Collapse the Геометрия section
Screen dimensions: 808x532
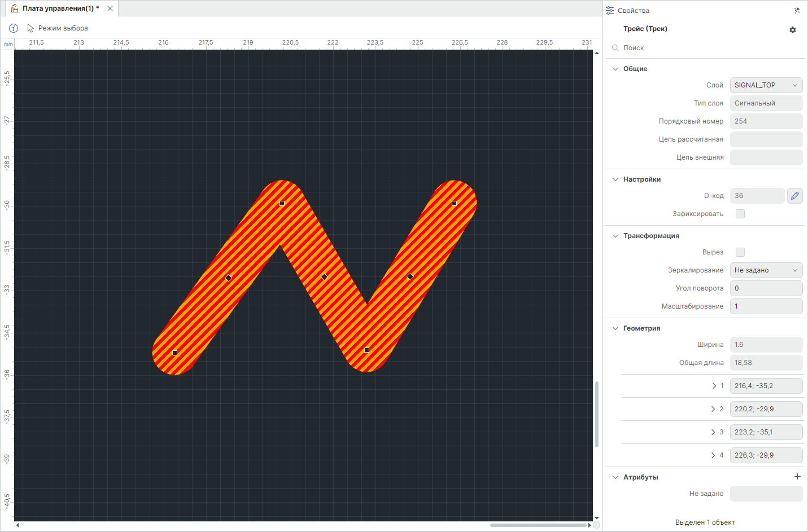click(615, 328)
